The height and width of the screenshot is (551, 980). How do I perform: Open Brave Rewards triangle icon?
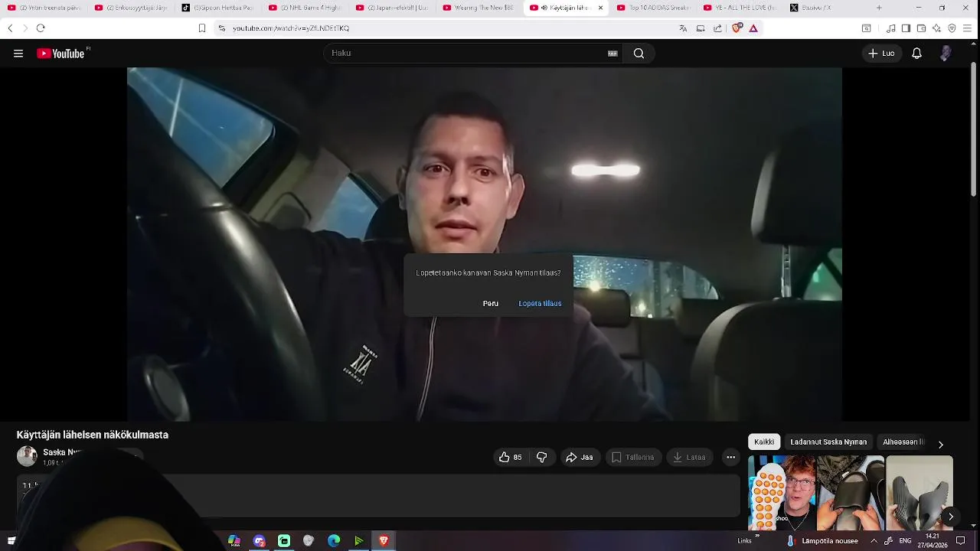pyautogui.click(x=753, y=28)
